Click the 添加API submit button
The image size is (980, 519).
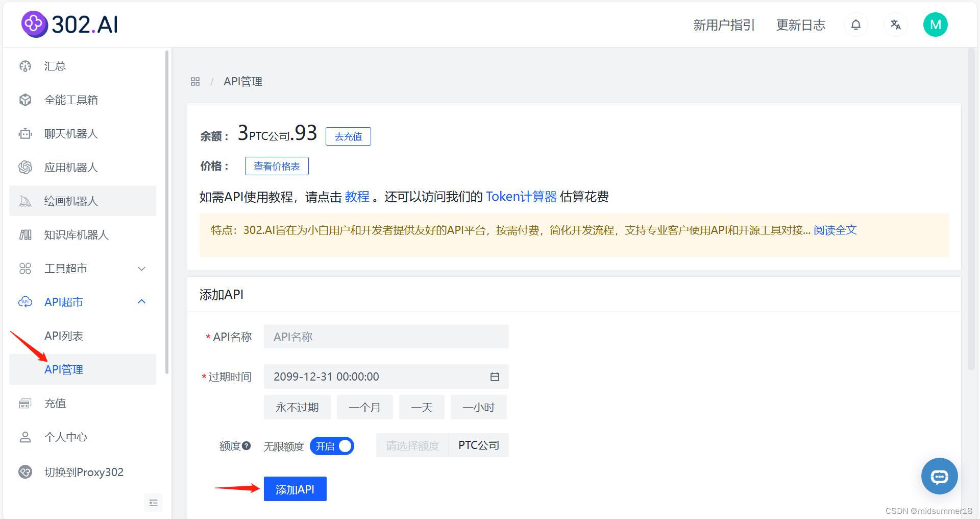[295, 489]
